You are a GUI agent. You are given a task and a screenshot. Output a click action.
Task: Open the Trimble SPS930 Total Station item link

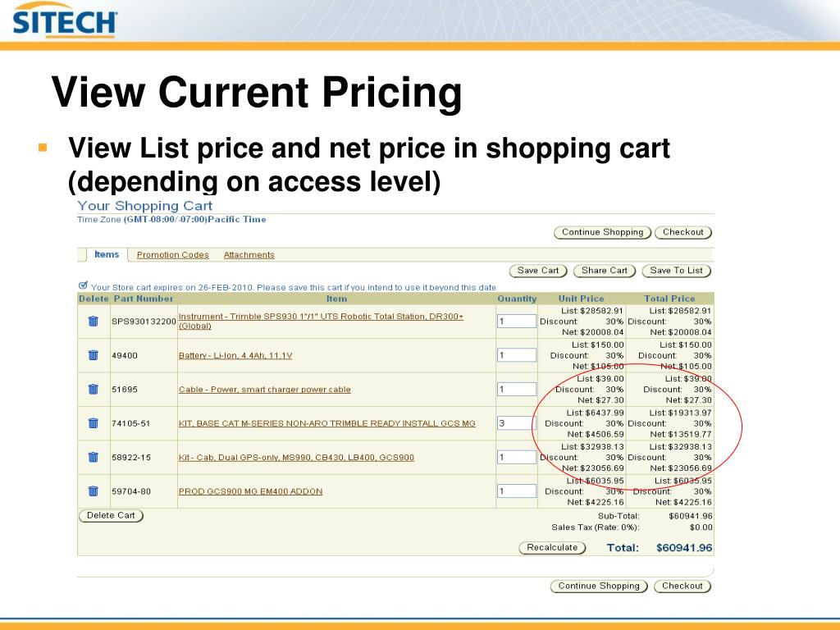321,321
